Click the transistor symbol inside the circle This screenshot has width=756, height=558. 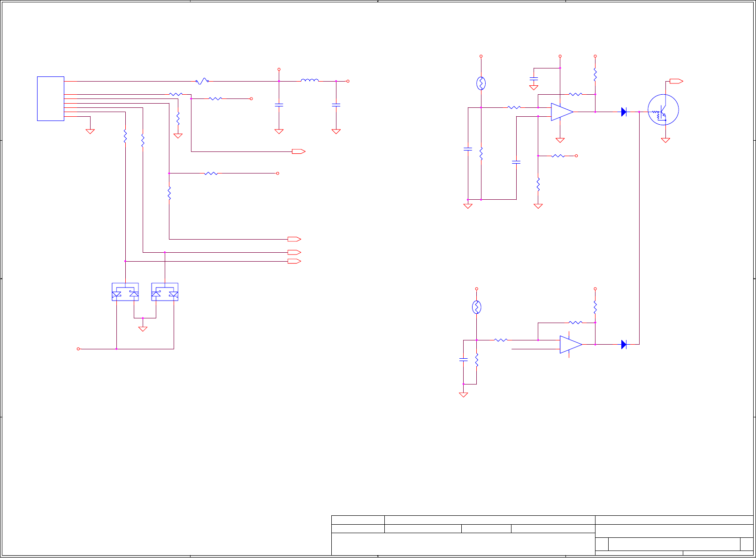663,110
